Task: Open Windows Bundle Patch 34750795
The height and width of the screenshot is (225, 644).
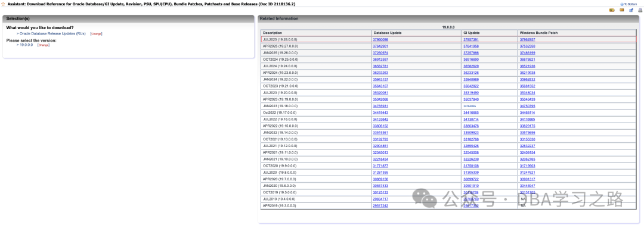Action: [x=527, y=105]
